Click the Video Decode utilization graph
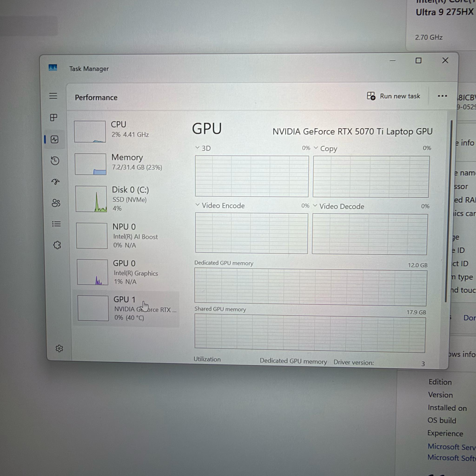This screenshot has height=476, width=476. [x=370, y=234]
